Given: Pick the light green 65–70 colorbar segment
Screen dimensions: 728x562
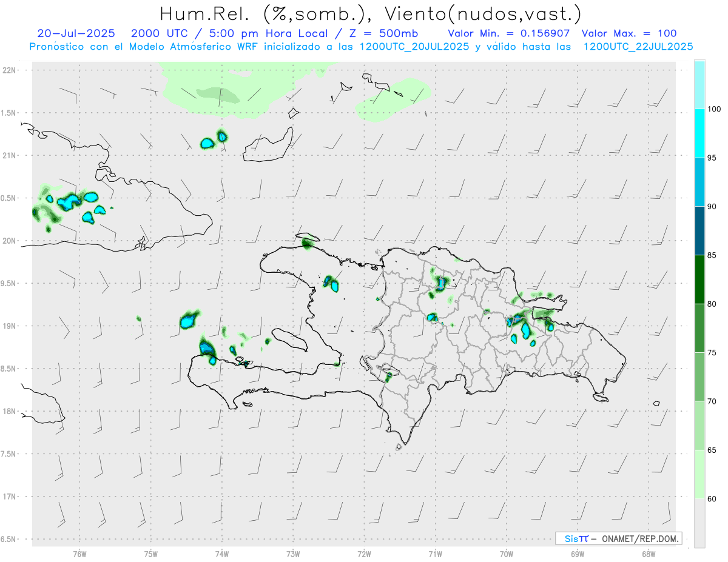Looking at the screenshot, I should click(699, 425).
